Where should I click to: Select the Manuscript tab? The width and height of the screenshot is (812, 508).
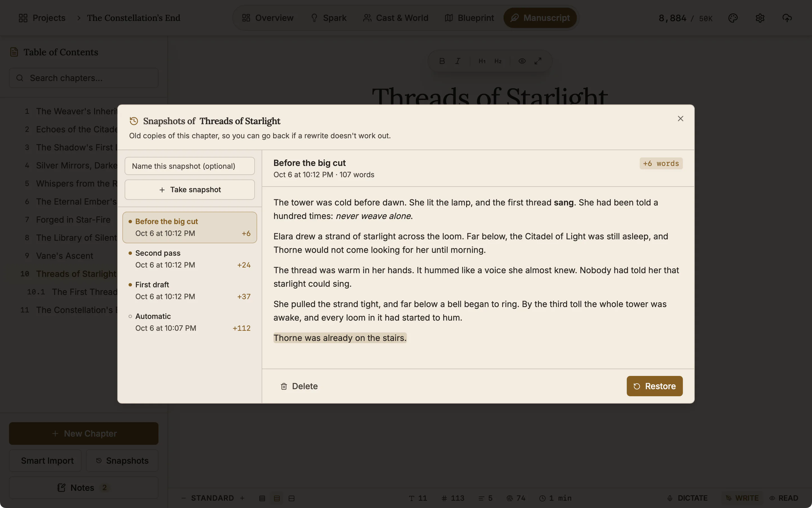point(540,18)
